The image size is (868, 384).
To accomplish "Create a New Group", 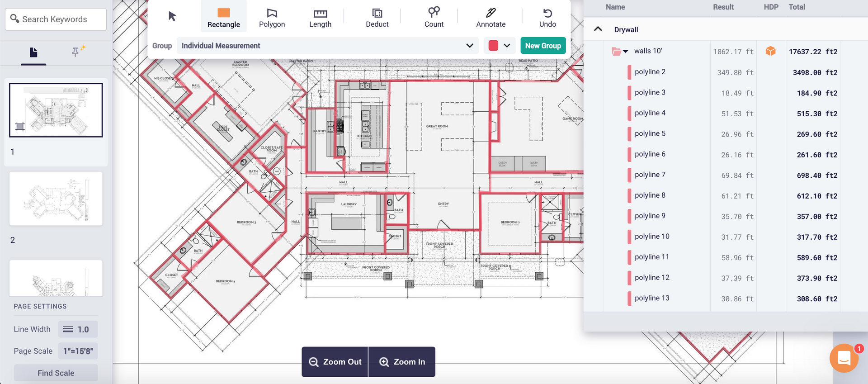I will pos(543,46).
